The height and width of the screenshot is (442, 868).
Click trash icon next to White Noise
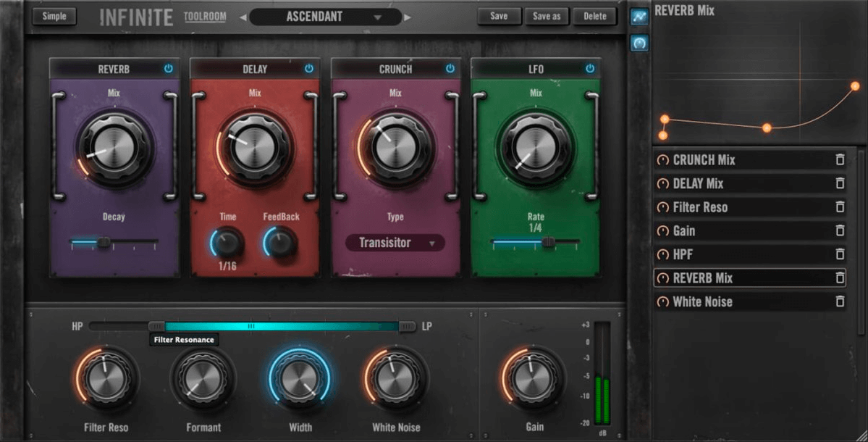coord(840,302)
